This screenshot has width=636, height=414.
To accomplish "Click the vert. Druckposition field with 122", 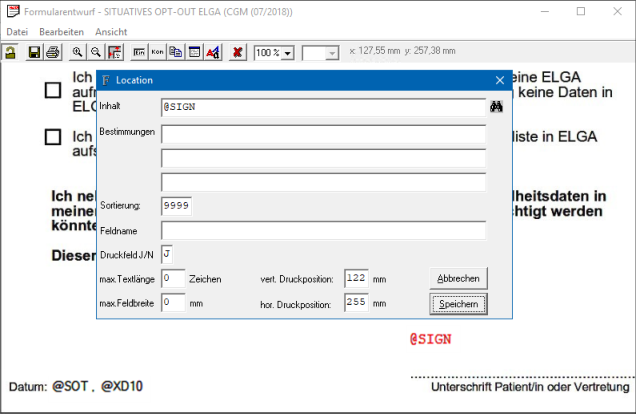I will 356,279.
